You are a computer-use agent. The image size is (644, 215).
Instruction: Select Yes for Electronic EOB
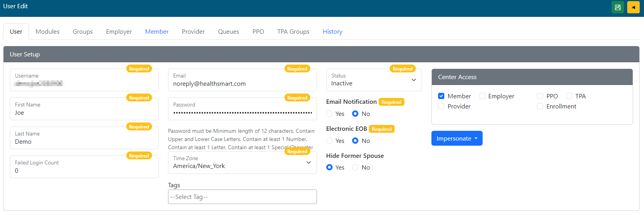[329, 141]
